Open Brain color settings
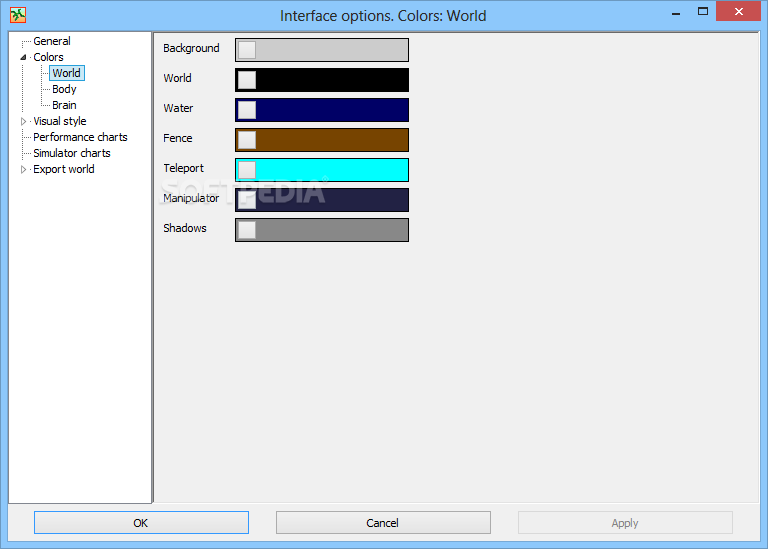Image resolution: width=768 pixels, height=549 pixels. point(64,105)
